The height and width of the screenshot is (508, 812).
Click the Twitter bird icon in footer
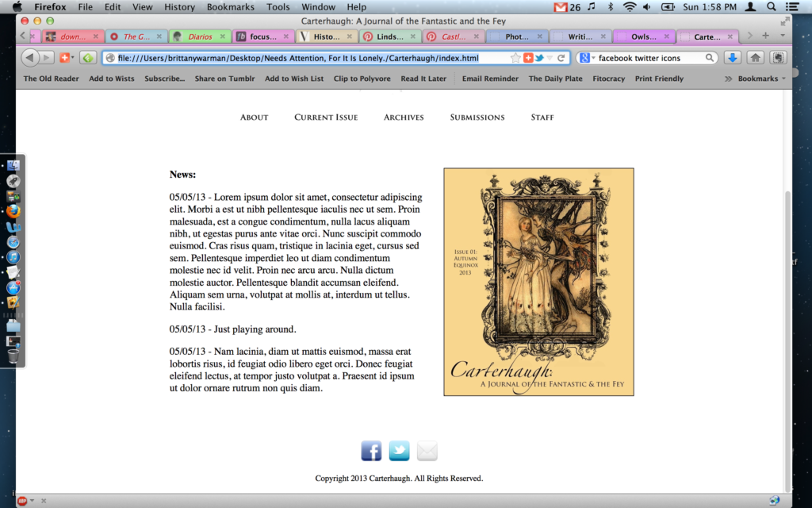[400, 451]
